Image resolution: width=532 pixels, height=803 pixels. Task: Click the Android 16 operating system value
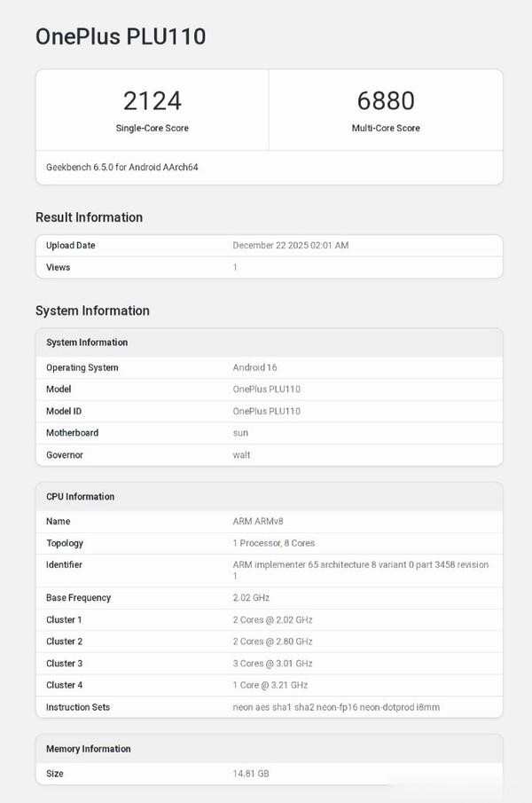pos(255,367)
